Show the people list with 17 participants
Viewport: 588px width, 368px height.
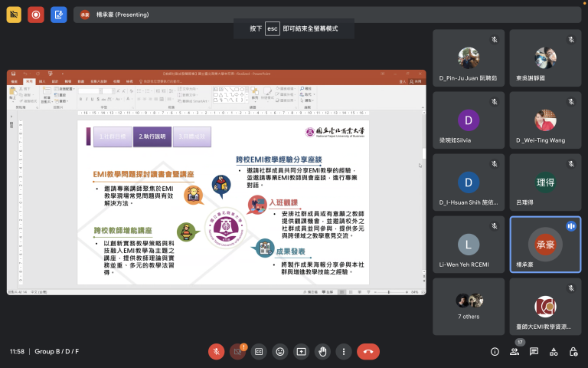coord(514,351)
